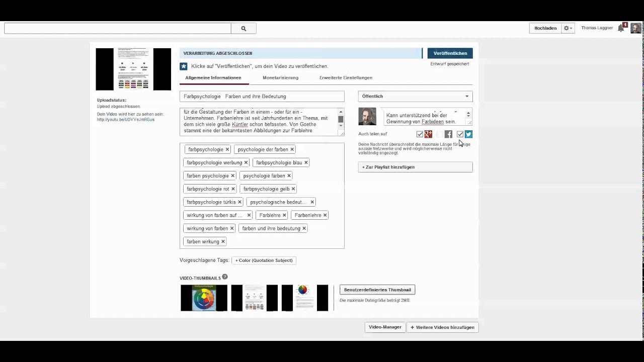
Task: Remove the 'wirkung von farben auf ...' tag
Action: [x=249, y=215]
